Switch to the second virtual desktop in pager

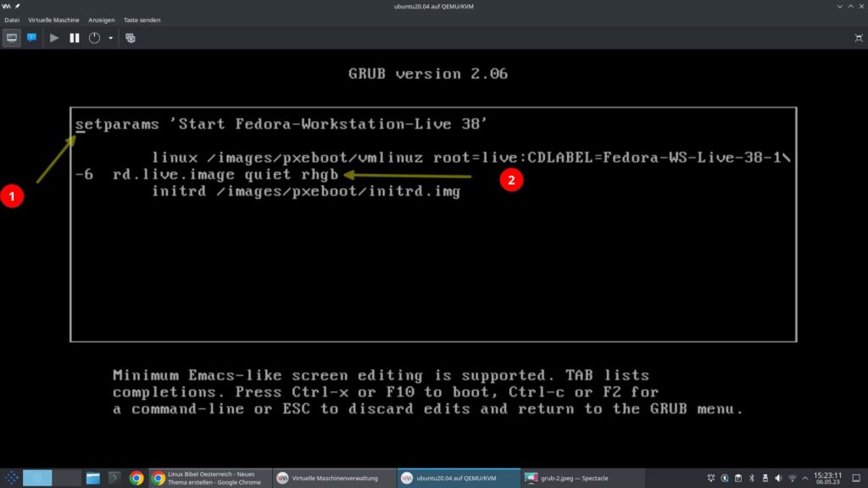pos(67,478)
